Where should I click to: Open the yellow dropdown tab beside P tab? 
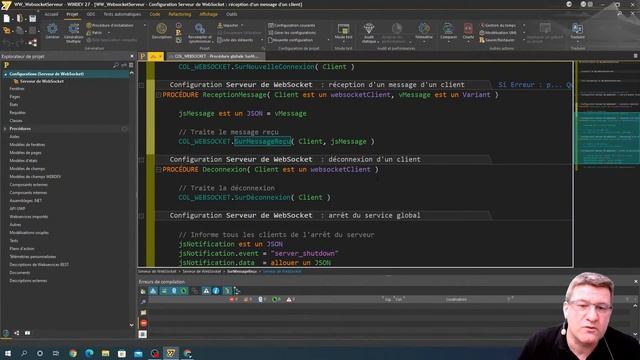coord(156,56)
